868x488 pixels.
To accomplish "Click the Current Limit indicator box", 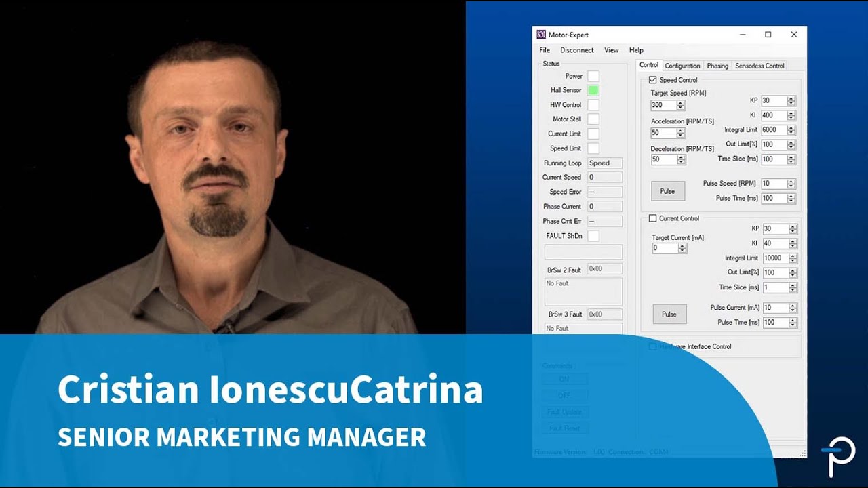I will pos(593,134).
